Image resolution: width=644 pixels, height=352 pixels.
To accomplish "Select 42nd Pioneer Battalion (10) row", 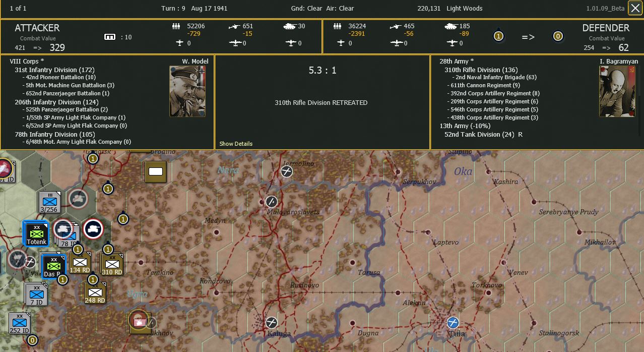I will pyautogui.click(x=59, y=77).
